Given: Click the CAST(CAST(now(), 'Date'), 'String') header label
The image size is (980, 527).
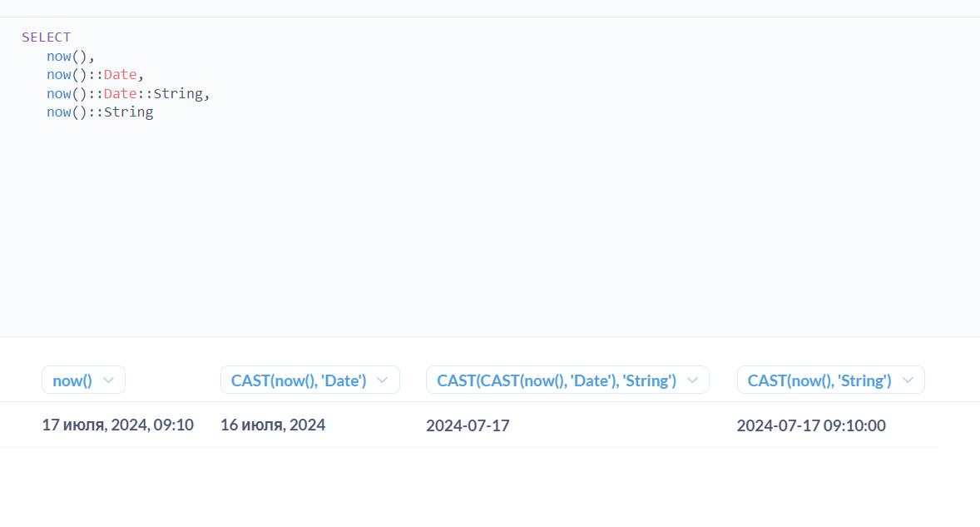Looking at the screenshot, I should click(557, 380).
